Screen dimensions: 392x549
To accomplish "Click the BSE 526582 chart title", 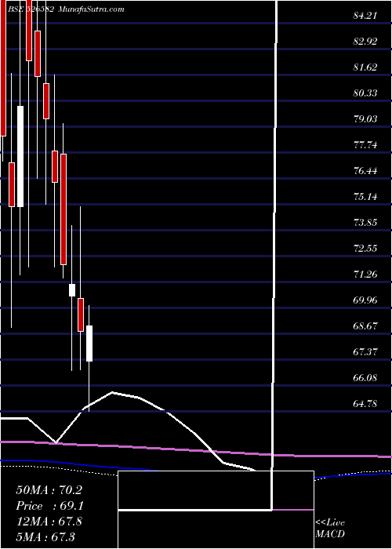I will [30, 9].
